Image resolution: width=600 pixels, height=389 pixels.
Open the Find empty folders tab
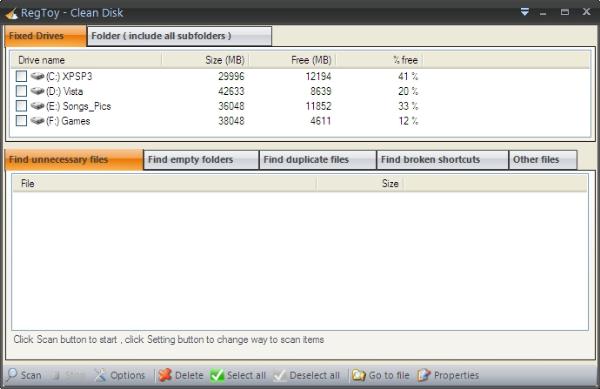201,160
